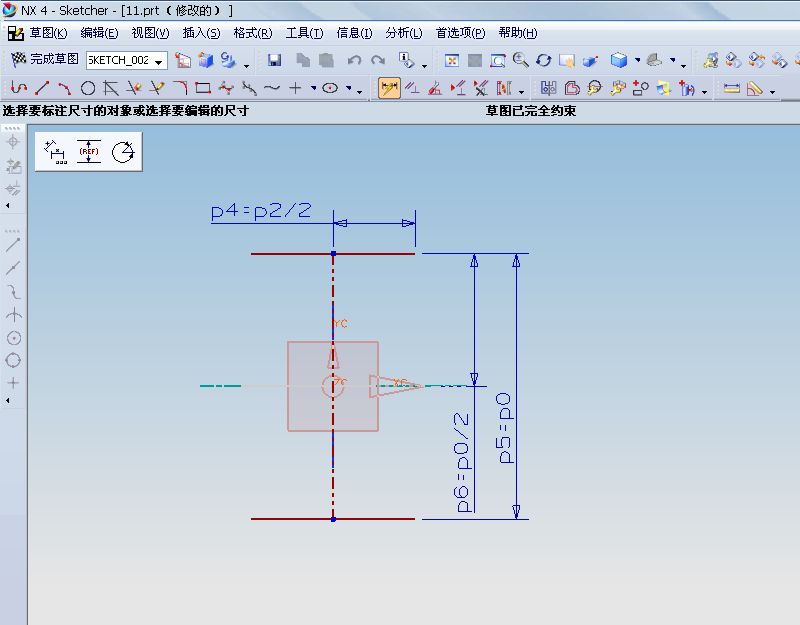Click Finish Sketch (完成草图) button
This screenshot has width=800, height=625.
tap(45, 59)
